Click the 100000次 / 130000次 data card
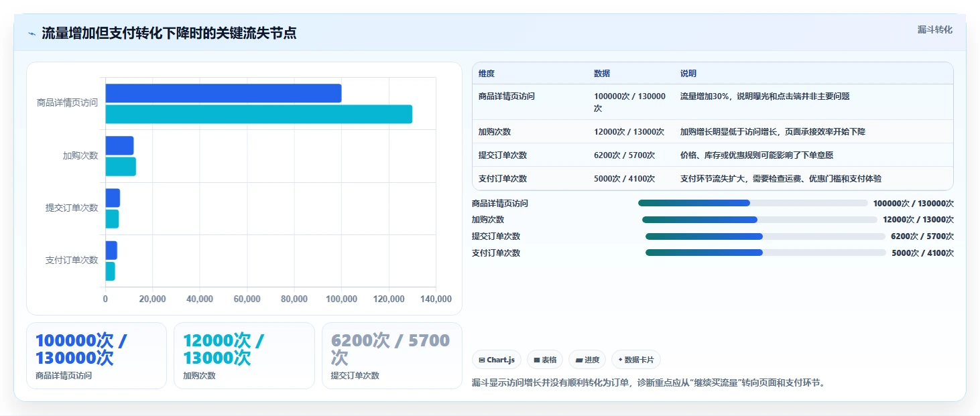Screen dimensions: 980x416 (x=97, y=356)
